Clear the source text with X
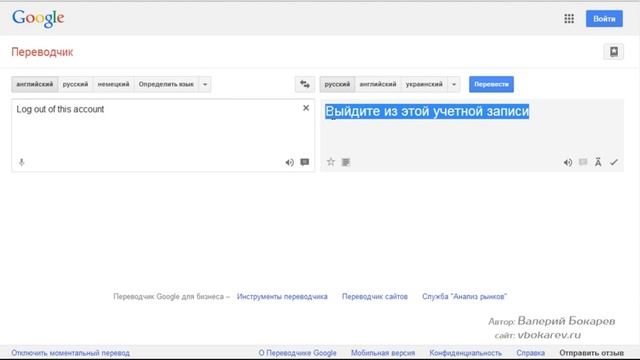 pos(306,108)
